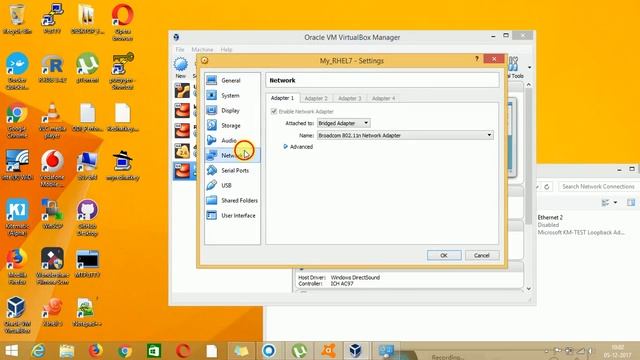640x360 pixels.
Task: Click the scroll-up arrow in VirtualBox Manager details
Action: pyautogui.click(x=529, y=85)
